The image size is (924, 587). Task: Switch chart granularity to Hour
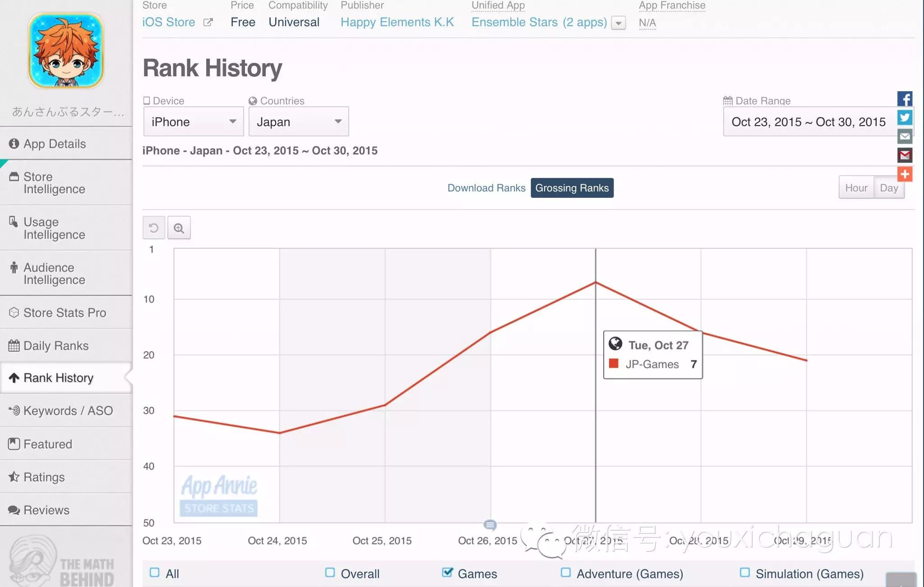pos(856,188)
